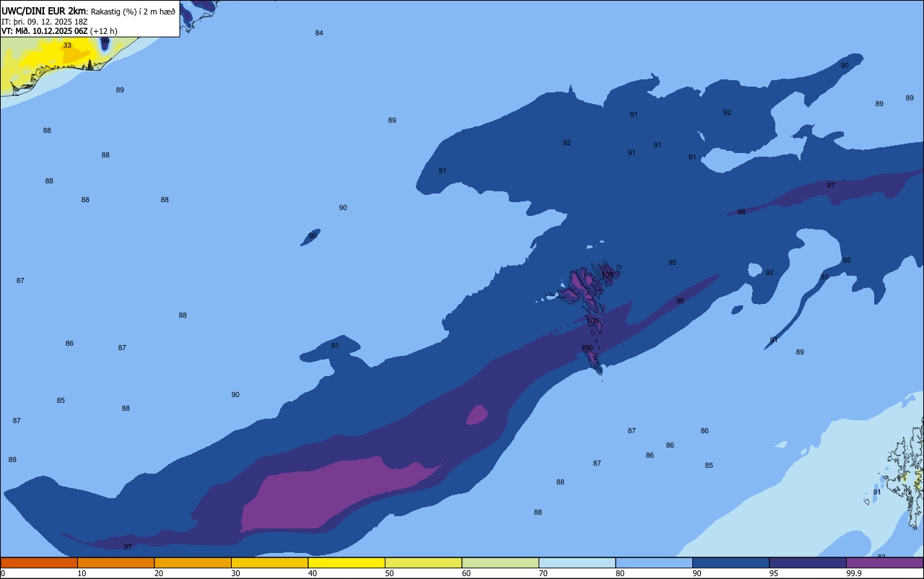Click the dark blue 90–95 legend segment
Screen dimensions: 924x579
(x=731, y=562)
